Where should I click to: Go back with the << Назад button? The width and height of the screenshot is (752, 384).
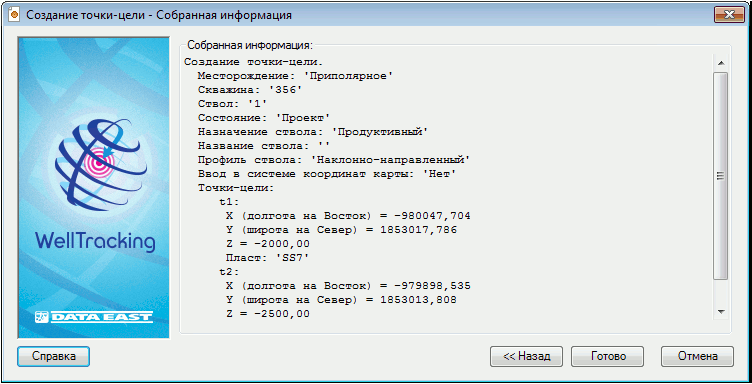(526, 356)
